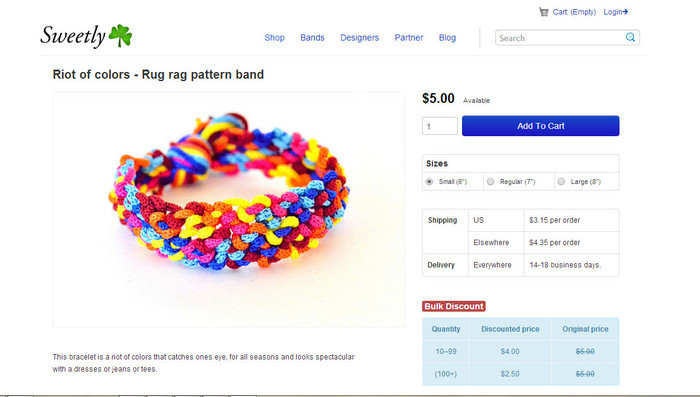Screen dimensions: 700x397
Task: Click the quantity input box
Action: pyautogui.click(x=440, y=126)
